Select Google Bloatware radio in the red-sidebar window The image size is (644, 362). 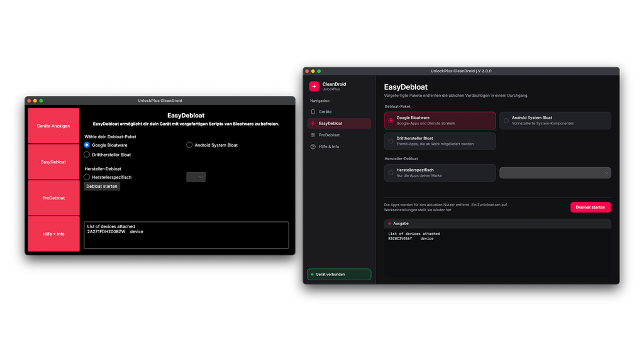click(87, 145)
